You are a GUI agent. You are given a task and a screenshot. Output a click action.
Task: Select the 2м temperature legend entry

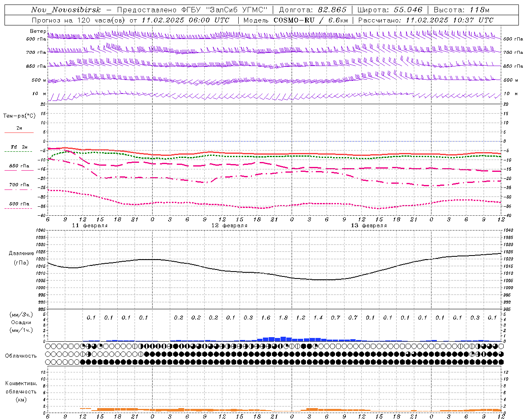click(19, 128)
